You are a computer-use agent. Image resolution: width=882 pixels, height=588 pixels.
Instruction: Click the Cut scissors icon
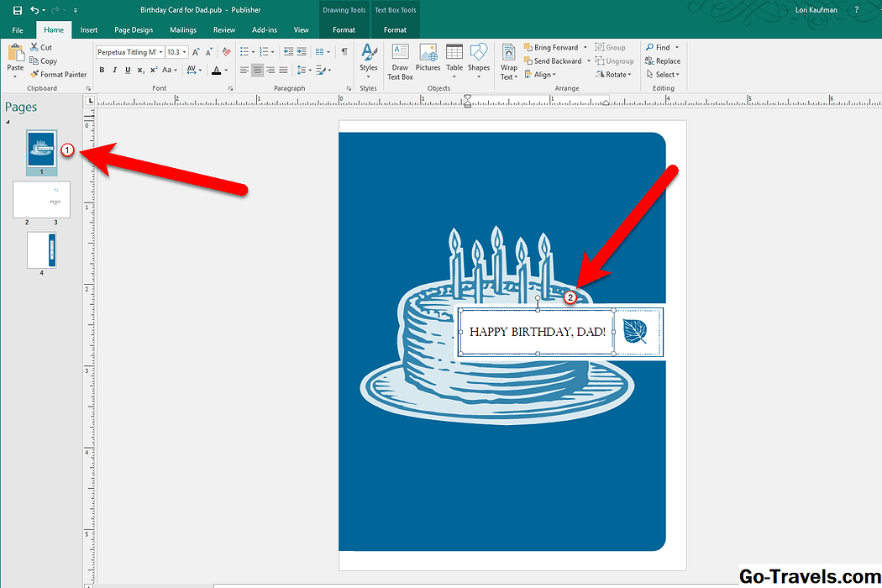[x=35, y=48]
